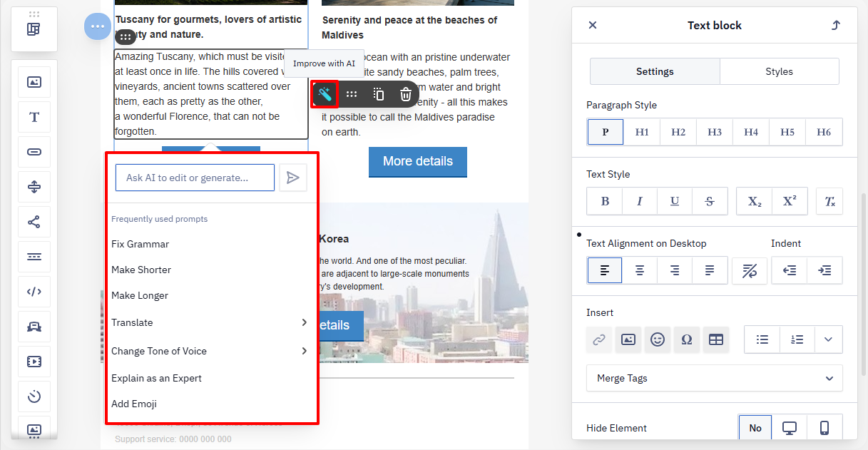Select paragraph style H3

(715, 132)
